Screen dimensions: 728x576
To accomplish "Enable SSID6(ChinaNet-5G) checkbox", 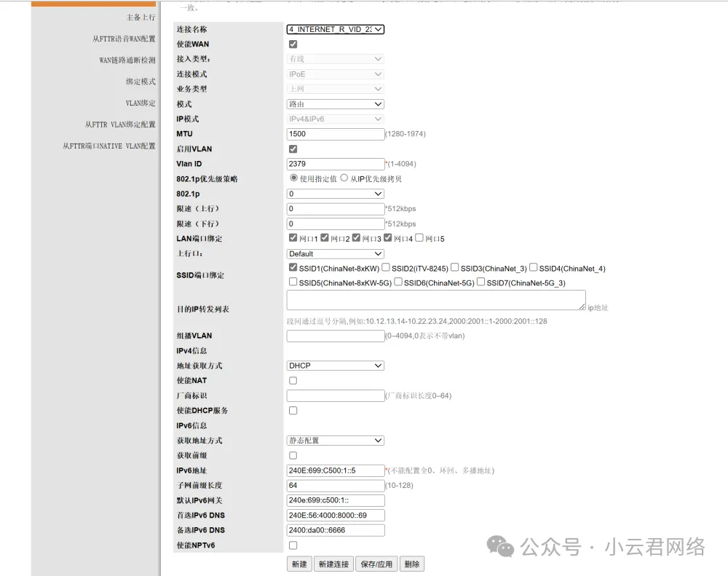I will pos(398,282).
